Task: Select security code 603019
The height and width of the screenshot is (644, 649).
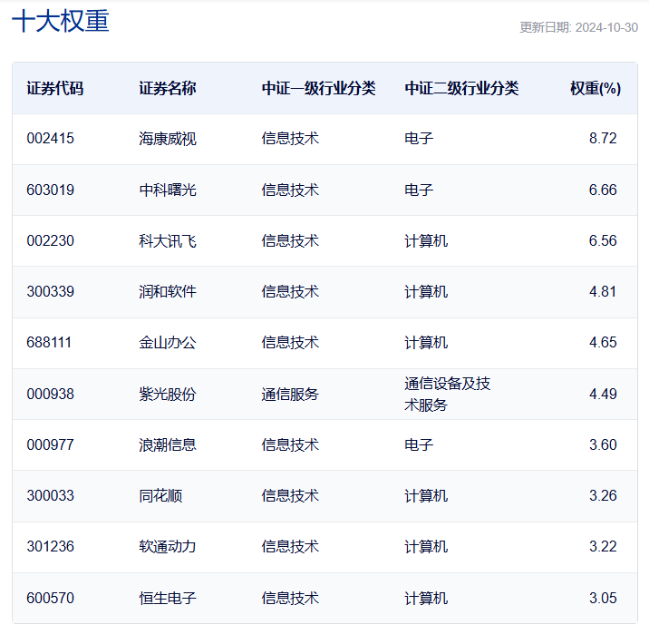Action: pos(51,190)
